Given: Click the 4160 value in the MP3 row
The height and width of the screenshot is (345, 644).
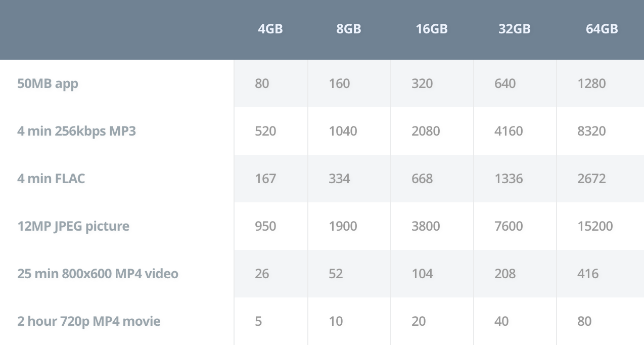Looking at the screenshot, I should point(509,131).
